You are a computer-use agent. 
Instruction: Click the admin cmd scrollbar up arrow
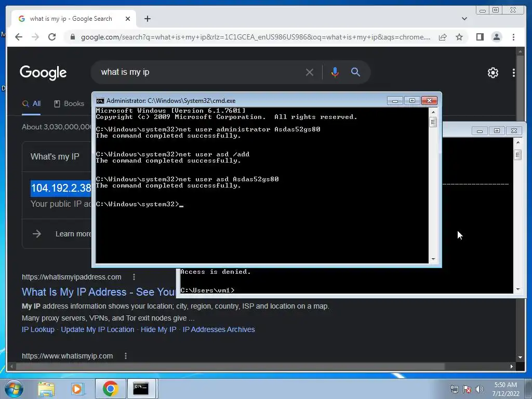(x=433, y=112)
